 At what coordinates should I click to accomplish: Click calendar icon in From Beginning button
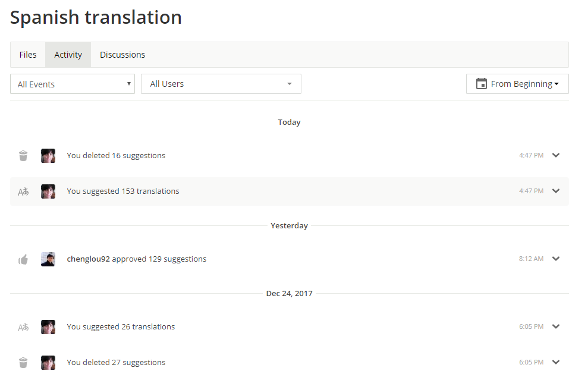[x=481, y=84]
